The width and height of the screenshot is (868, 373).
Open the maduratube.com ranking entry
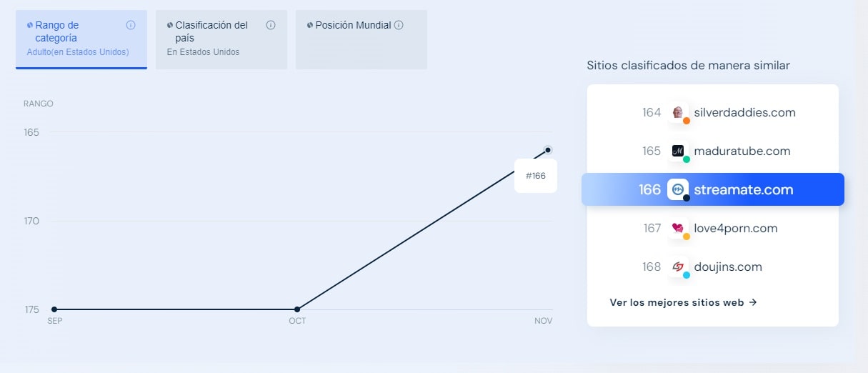pyautogui.click(x=713, y=151)
